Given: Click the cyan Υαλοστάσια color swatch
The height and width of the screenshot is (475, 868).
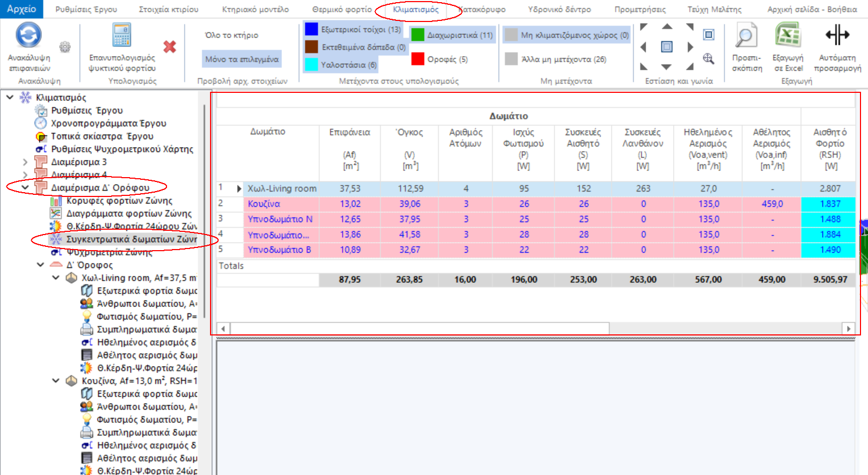Looking at the screenshot, I should click(x=312, y=64).
